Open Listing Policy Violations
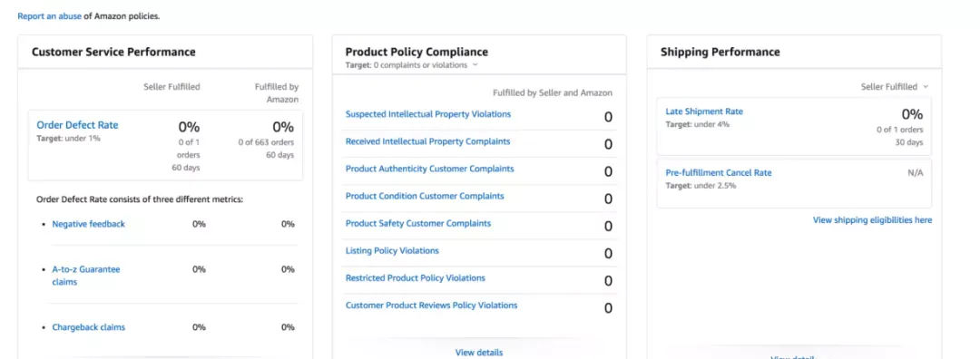 click(x=392, y=251)
